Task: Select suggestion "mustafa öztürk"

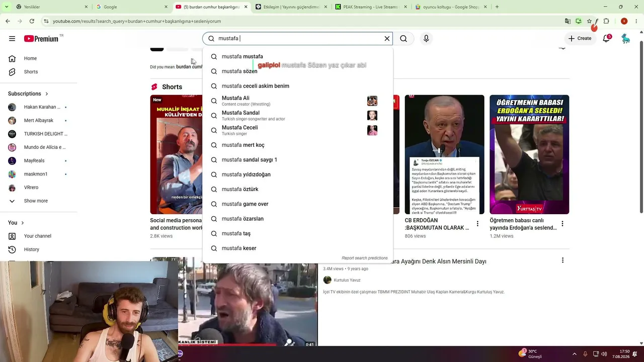Action: click(298, 189)
